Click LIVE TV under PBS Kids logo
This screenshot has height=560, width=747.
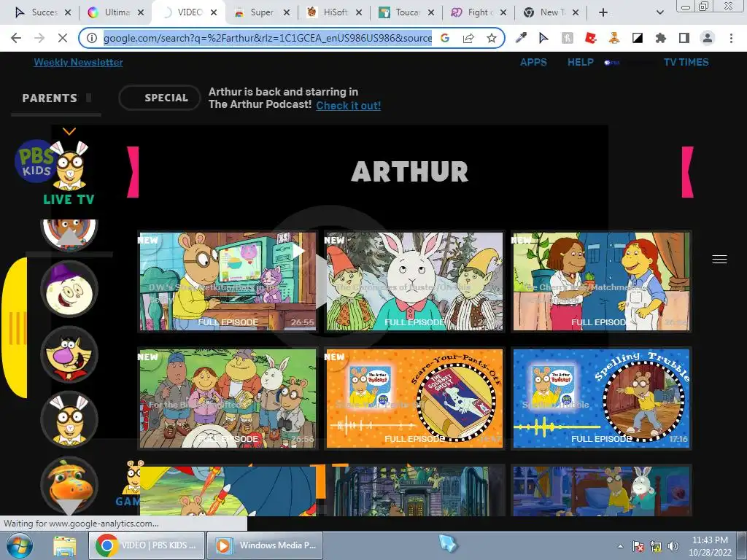coord(69,200)
